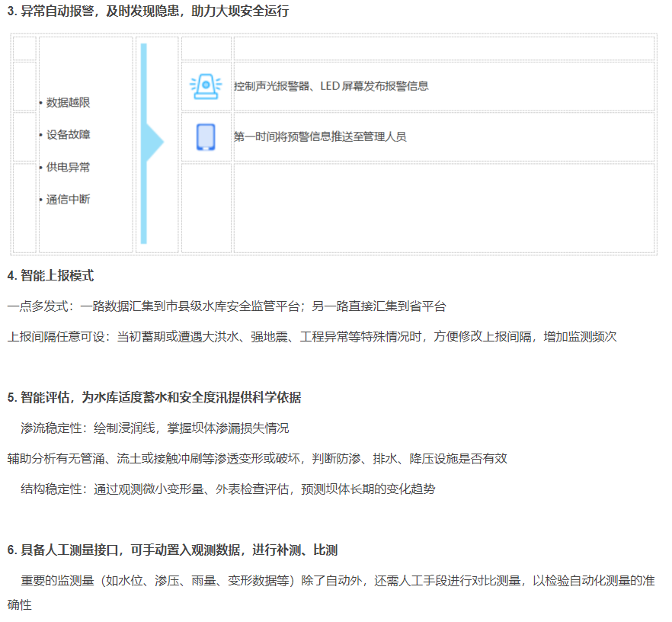This screenshot has height=622, width=672.
Task: Click the paragraph starting with '一点多发式'
Action: click(227, 306)
